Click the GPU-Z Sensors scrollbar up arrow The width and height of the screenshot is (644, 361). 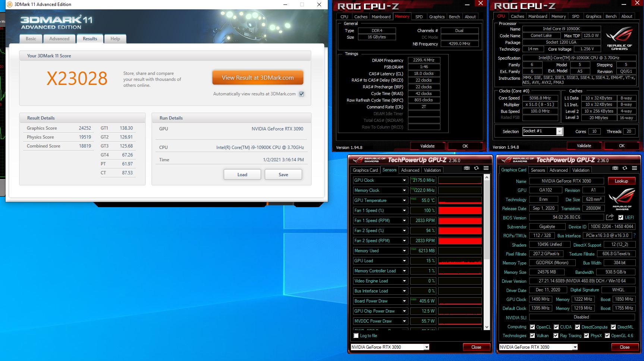tap(487, 178)
